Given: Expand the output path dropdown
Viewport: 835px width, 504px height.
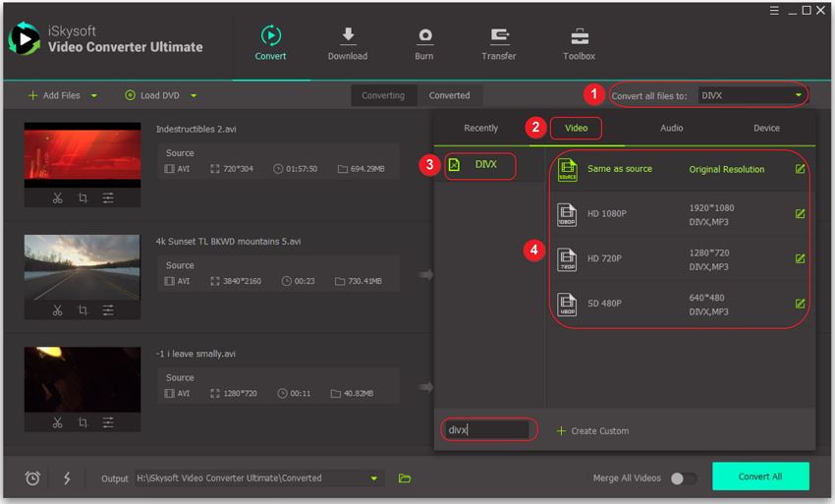Looking at the screenshot, I should pos(374,478).
